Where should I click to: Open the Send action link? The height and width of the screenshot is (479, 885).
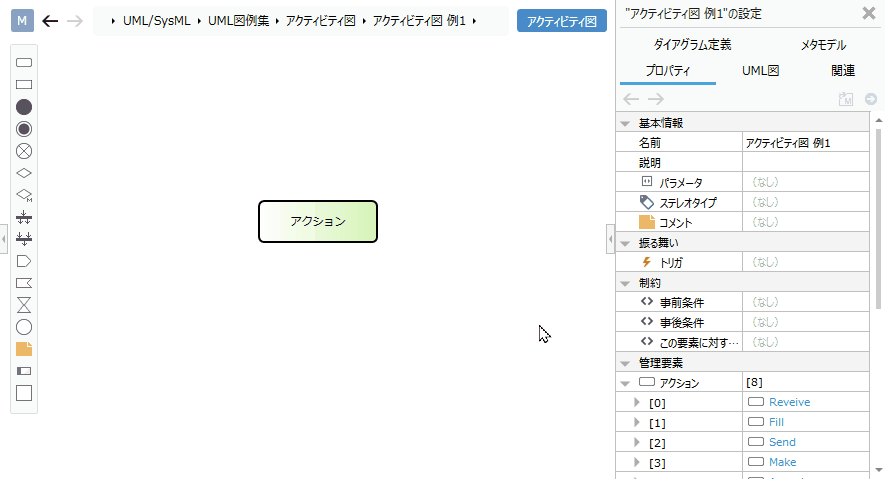782,442
